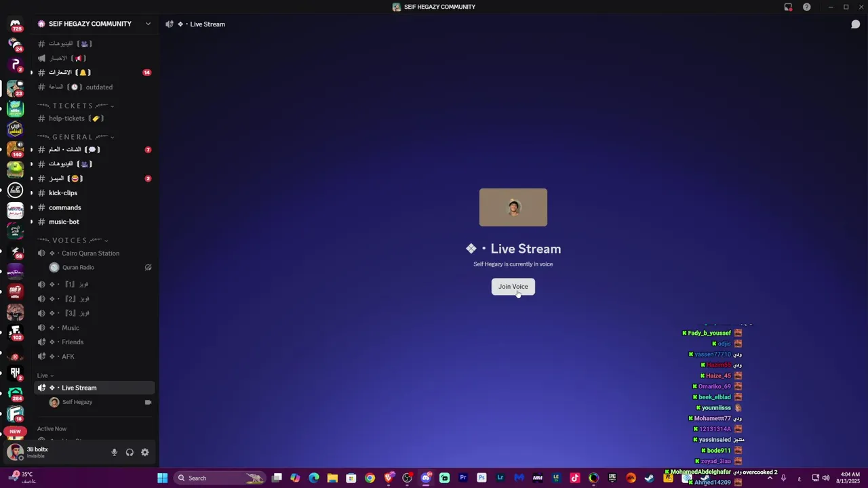Collapse the Live category
868x488 pixels.
click(45, 375)
